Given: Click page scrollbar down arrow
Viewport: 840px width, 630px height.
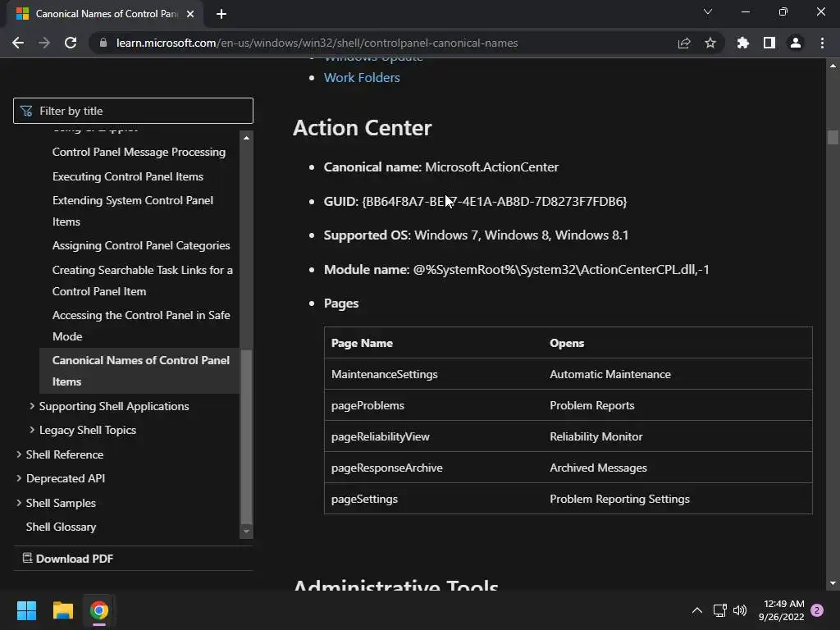Looking at the screenshot, I should pos(833,583).
